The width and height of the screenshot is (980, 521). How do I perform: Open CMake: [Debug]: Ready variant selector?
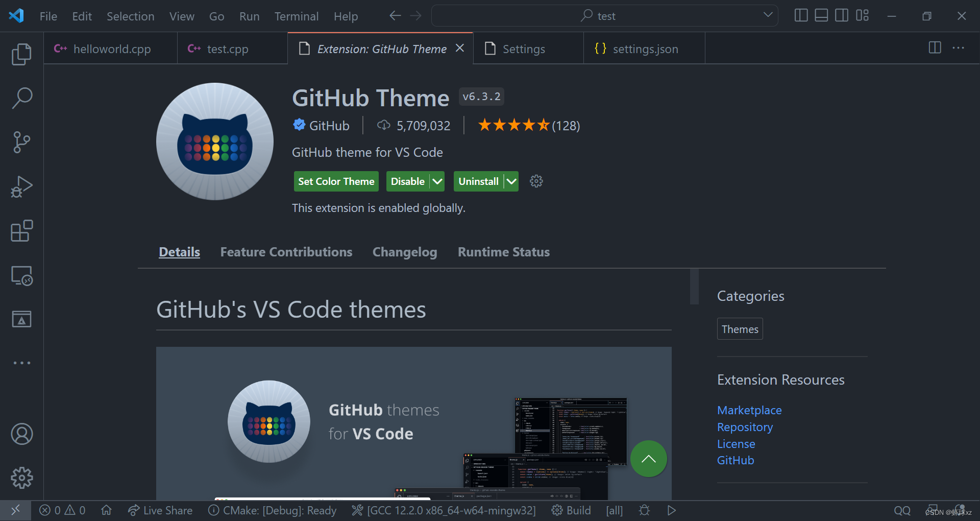[273, 510]
